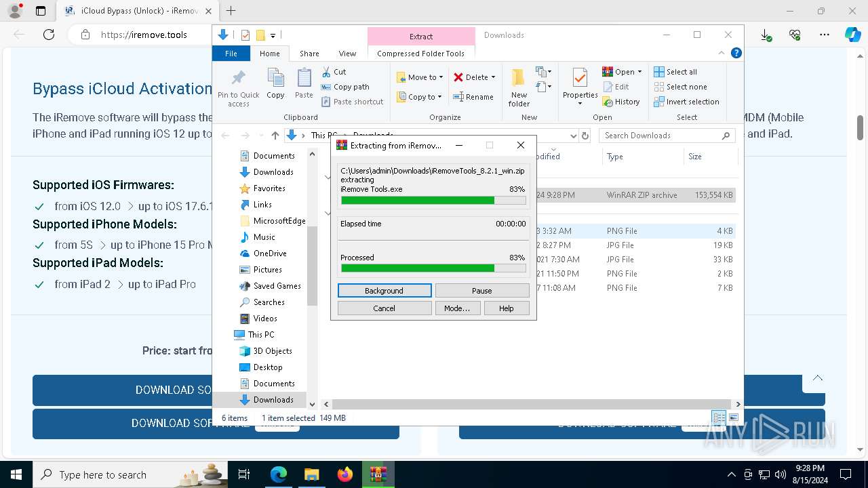Image resolution: width=868 pixels, height=488 pixels.
Task: Select Videos in navigation pane
Action: click(265, 319)
